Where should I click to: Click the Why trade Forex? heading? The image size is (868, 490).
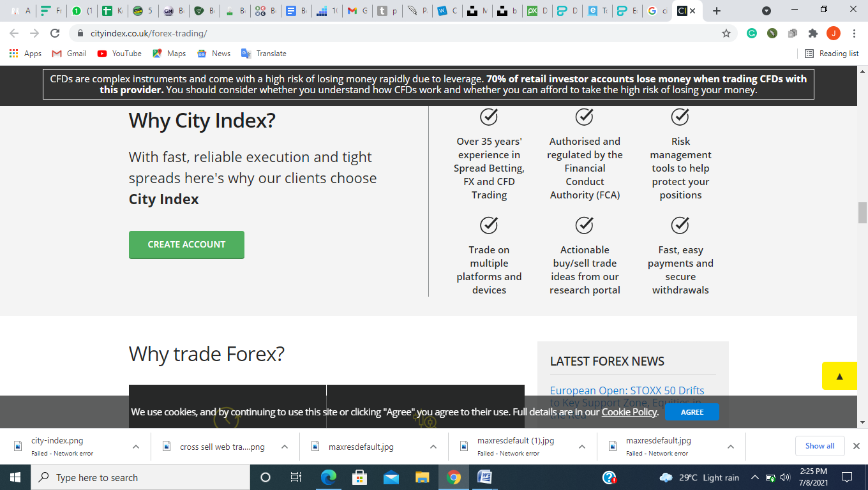click(x=206, y=353)
